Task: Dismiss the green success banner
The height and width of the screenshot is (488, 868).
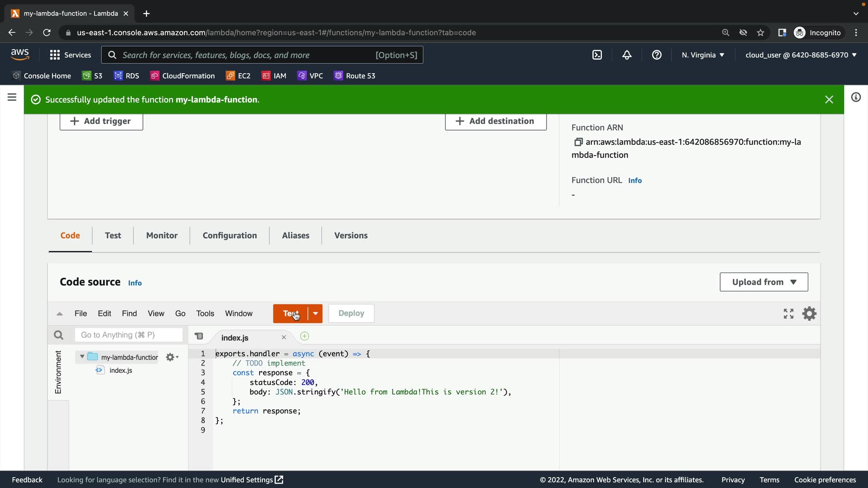Action: click(829, 99)
